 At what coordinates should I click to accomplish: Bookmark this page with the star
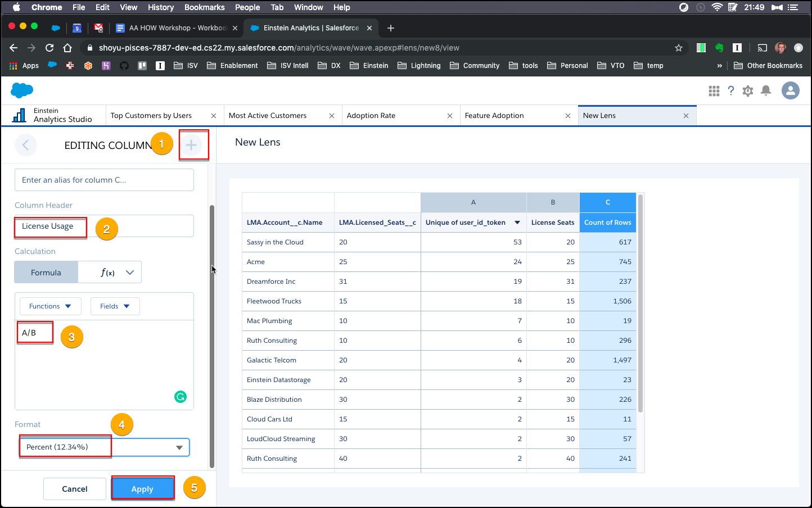[679, 48]
